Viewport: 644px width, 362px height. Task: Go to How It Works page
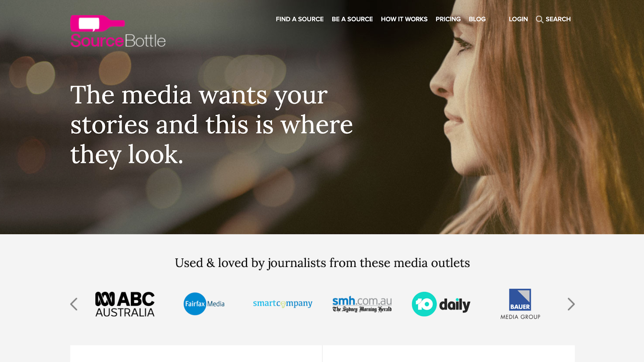(x=404, y=19)
